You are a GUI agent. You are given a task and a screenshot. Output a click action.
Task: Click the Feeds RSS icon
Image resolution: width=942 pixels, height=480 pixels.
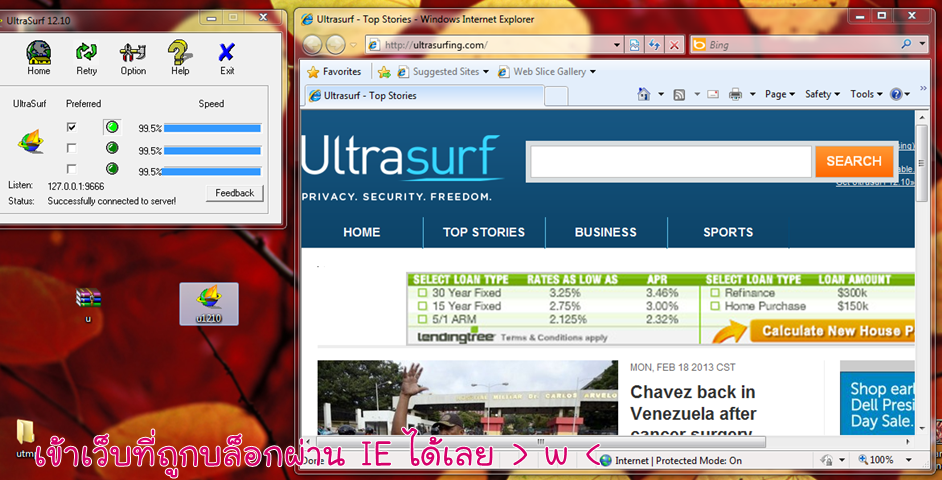(679, 94)
